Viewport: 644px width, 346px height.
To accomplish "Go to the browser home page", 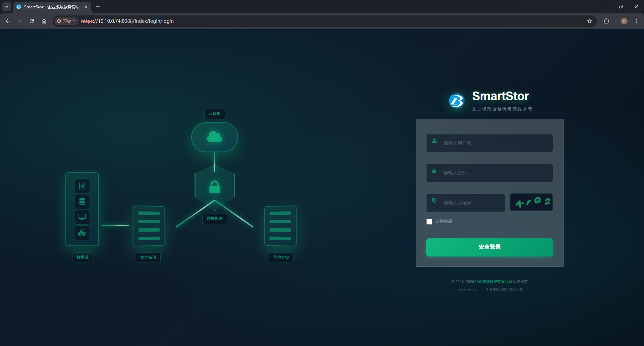I will [44, 21].
